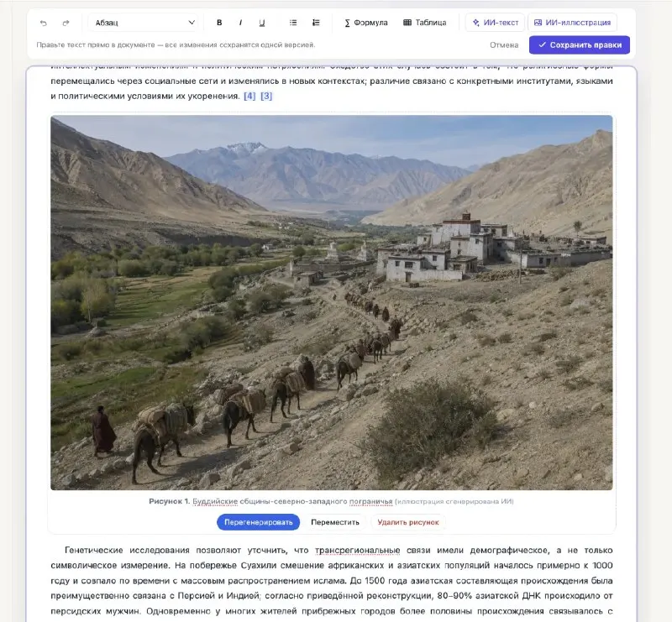Screen dimensions: 672x622
Task: Click the ИИ-иллюстрация button
Action: (x=572, y=23)
